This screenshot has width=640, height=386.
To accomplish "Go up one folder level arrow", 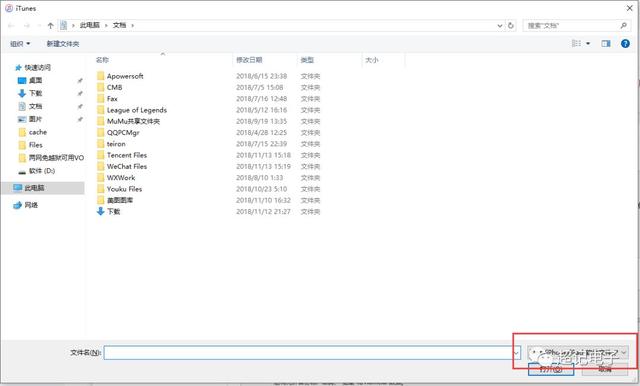I will (50, 25).
